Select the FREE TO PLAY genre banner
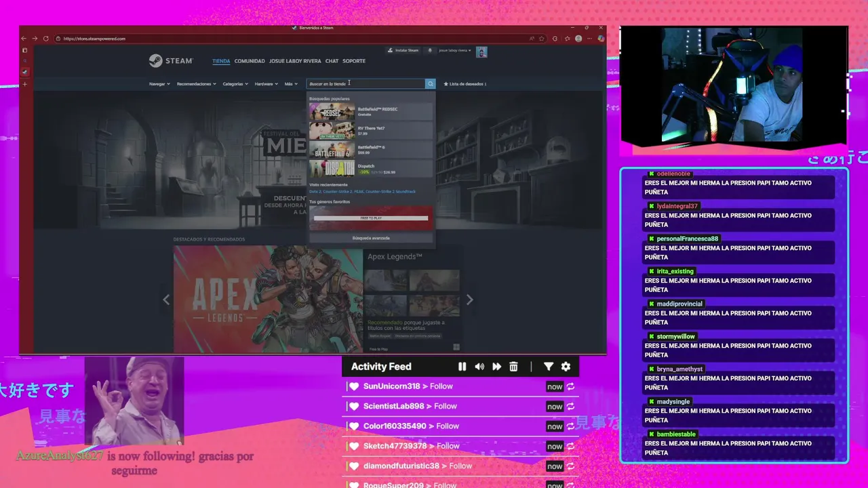Image resolution: width=868 pixels, height=488 pixels. [371, 218]
